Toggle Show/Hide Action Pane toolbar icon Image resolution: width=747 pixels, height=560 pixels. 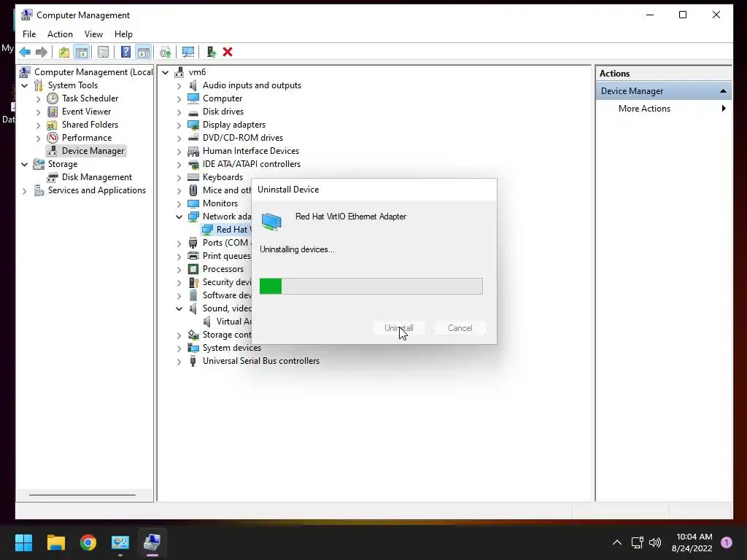click(x=144, y=52)
